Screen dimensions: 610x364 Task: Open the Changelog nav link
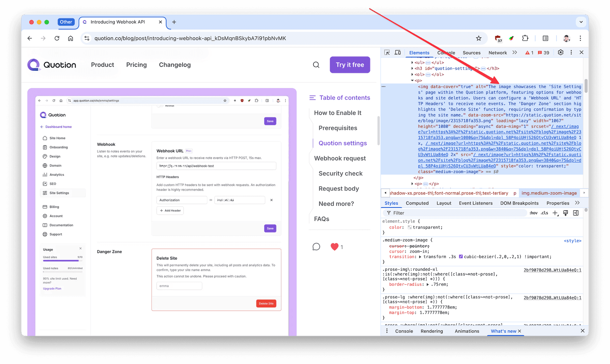coord(175,65)
